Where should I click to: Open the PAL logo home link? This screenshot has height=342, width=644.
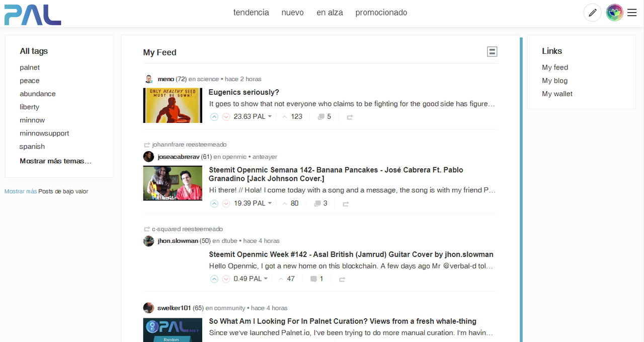pyautogui.click(x=33, y=15)
